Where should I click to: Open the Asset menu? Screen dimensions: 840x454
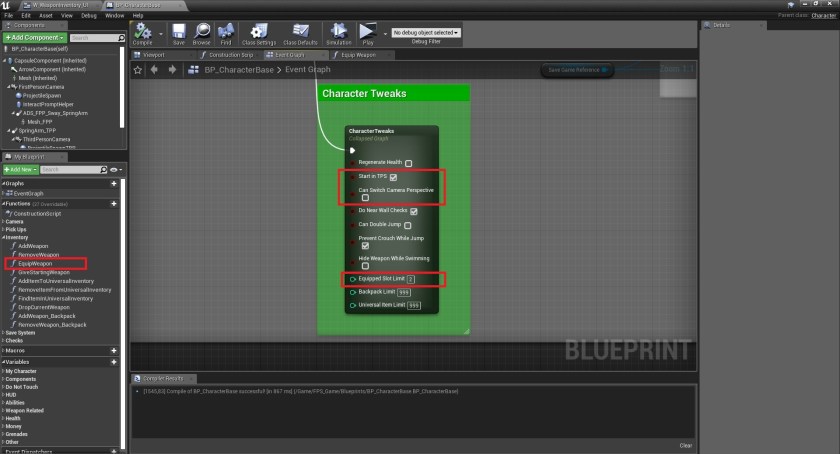(x=45, y=16)
